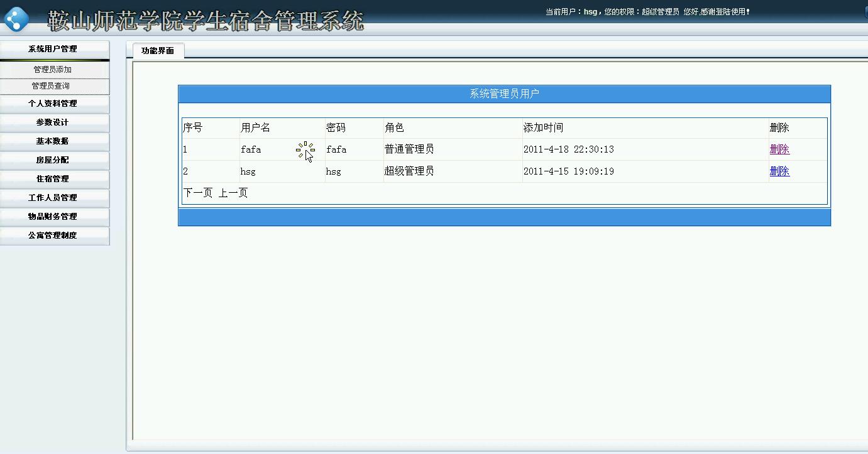
Task: Expand 公寓管理制度 menu section
Action: click(x=54, y=235)
